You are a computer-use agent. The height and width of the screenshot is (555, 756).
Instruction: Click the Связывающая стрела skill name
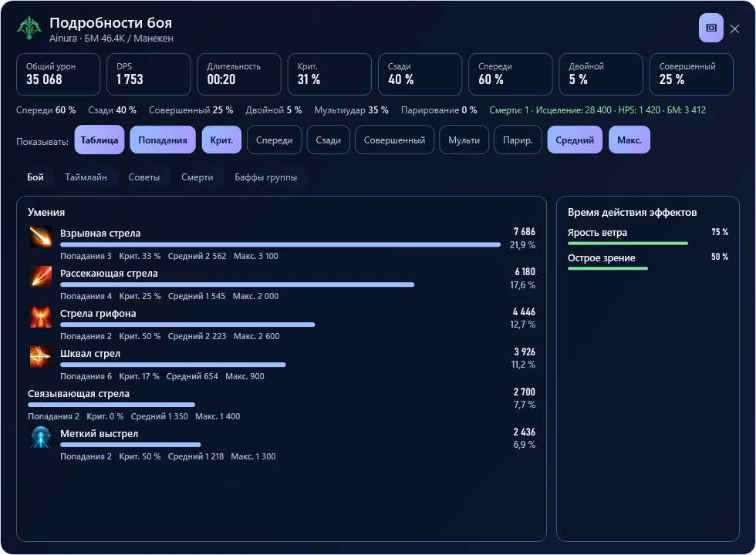79,394
